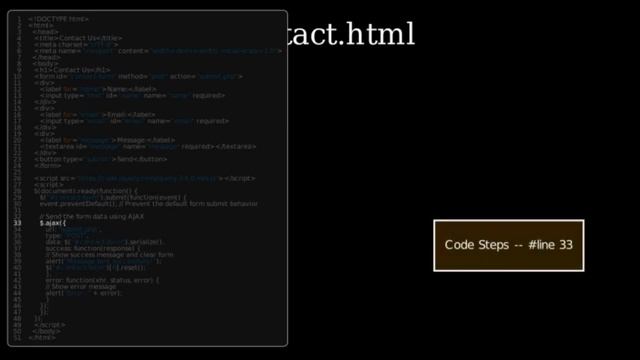Click the '<h1>Contact Us</h1>' code line

72,70
